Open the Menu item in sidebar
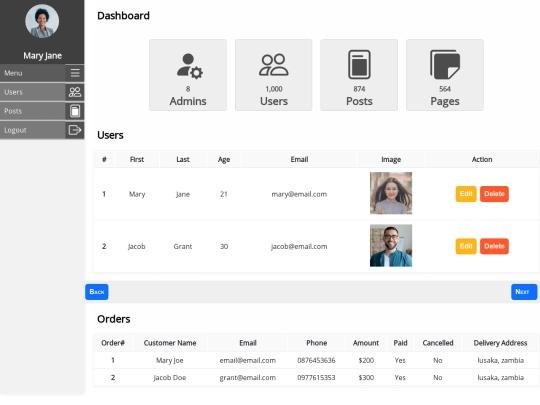The height and width of the screenshot is (405, 540). click(42, 73)
